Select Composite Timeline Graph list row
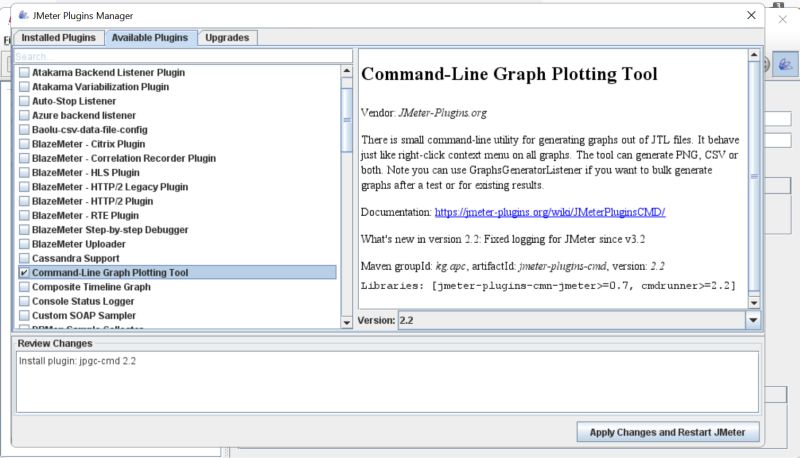This screenshot has height=458, width=800. click(178, 287)
